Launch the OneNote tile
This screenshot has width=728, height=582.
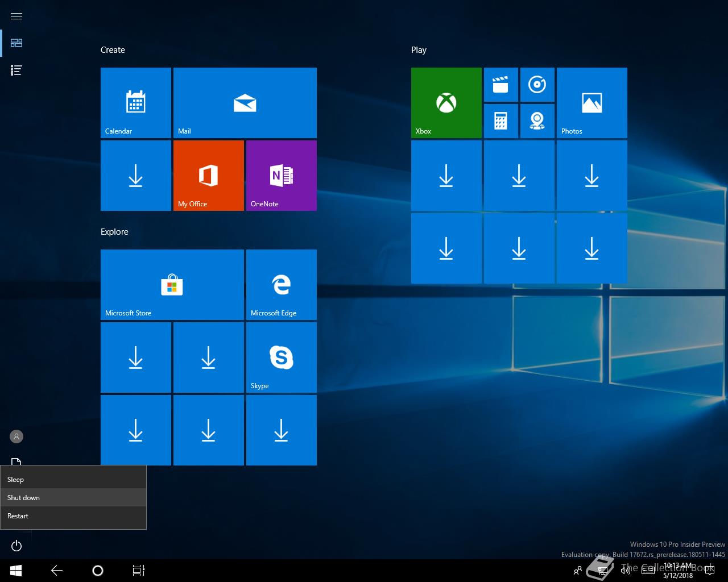282,176
